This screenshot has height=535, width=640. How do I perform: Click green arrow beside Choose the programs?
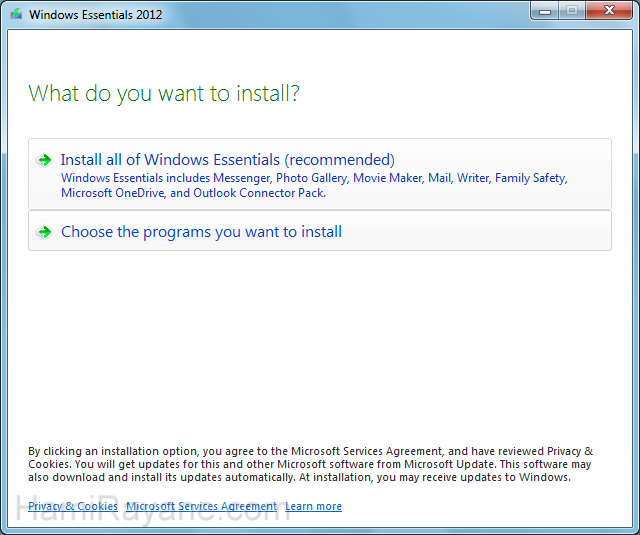[44, 232]
